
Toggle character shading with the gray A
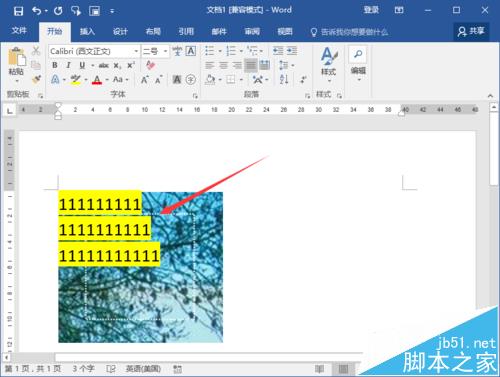coord(177,80)
